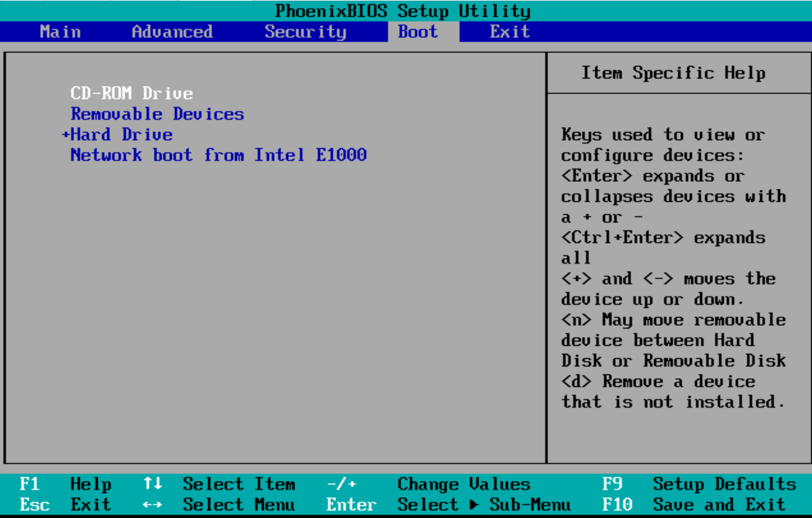
Task: Switch to the Advanced tab
Action: [x=172, y=32]
